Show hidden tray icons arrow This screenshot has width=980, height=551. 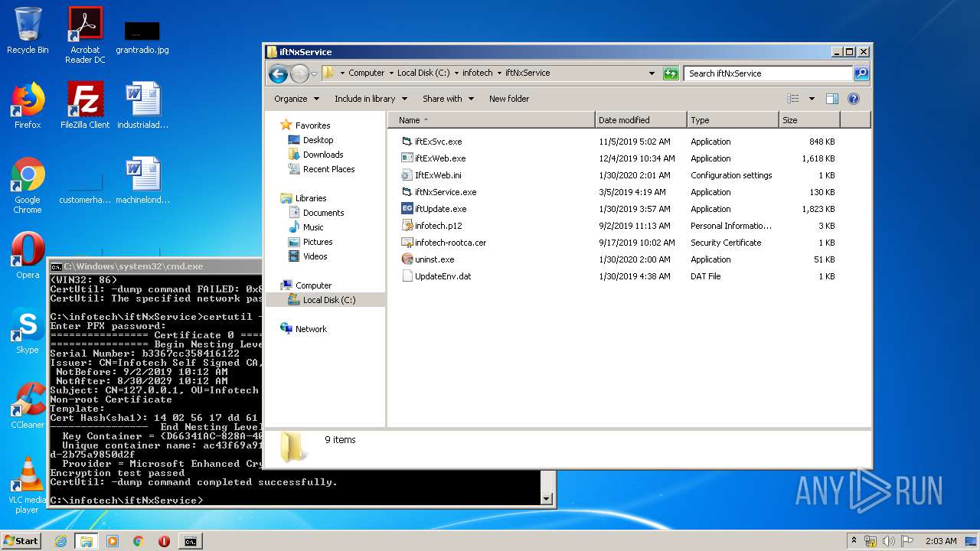854,541
